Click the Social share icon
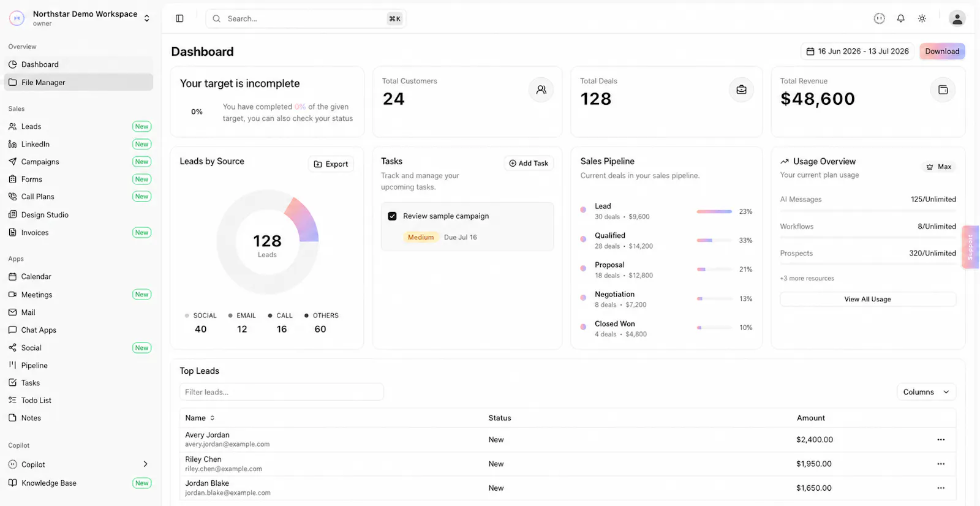Screen dimensions: 980x506 pos(12,347)
